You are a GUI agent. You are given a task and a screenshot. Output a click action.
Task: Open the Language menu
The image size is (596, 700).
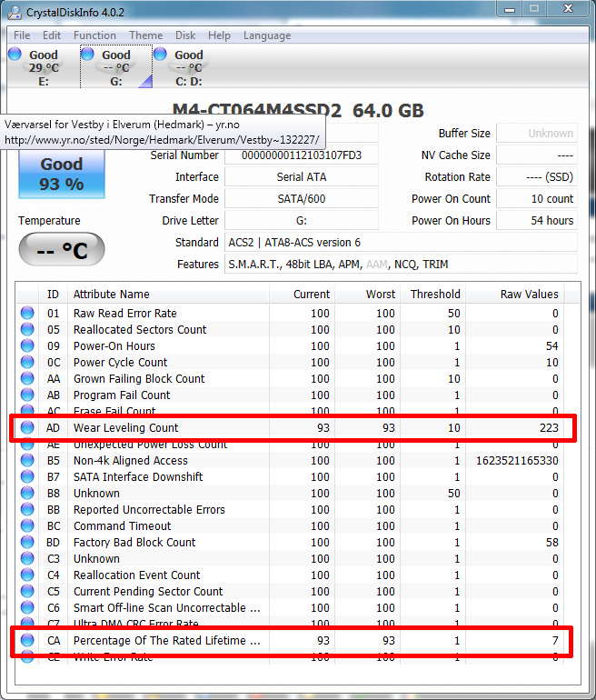267,35
